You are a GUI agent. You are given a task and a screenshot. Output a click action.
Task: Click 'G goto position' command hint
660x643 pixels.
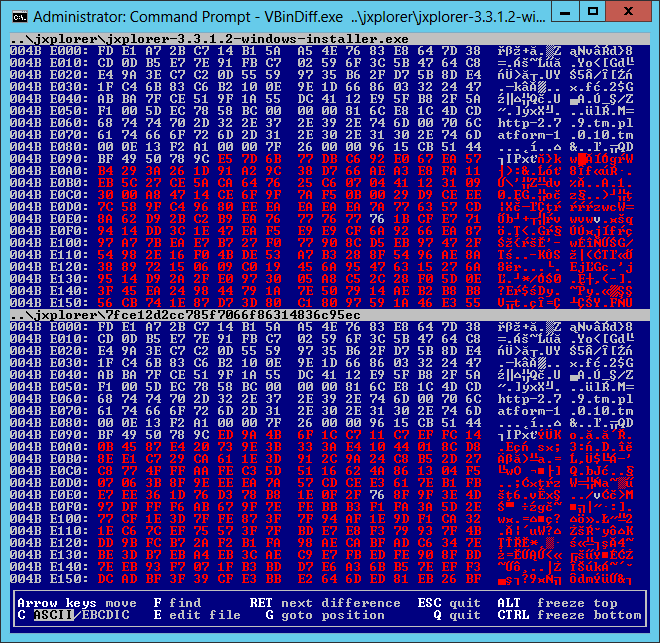[x=325, y=615]
